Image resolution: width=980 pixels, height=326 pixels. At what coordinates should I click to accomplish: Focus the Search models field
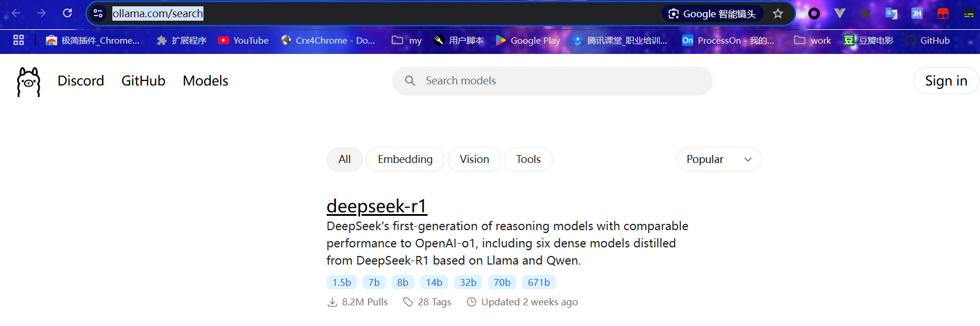[x=552, y=81]
